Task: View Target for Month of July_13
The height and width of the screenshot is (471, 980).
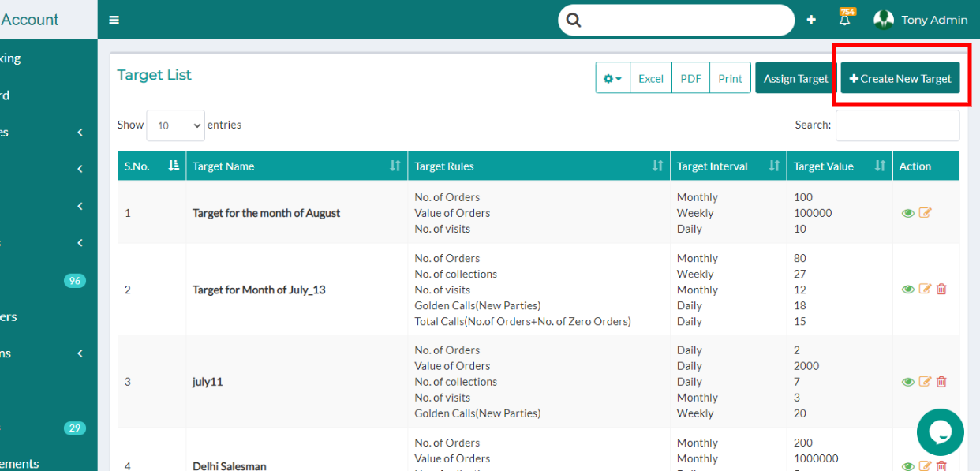Action: pyautogui.click(x=908, y=290)
